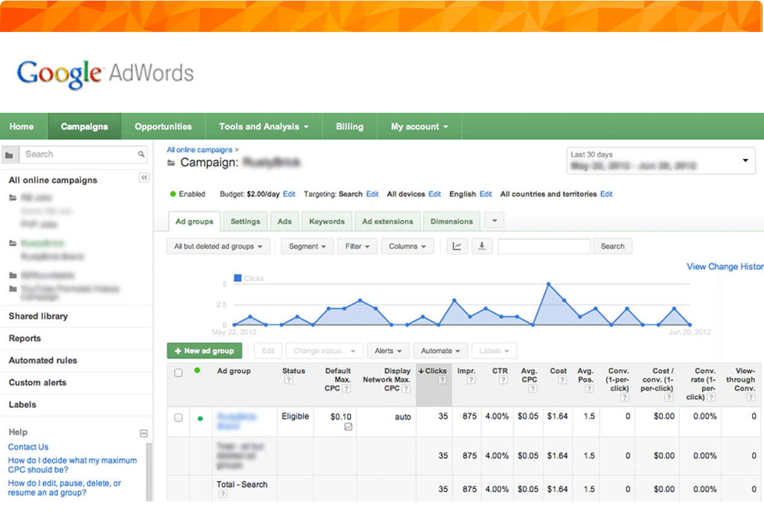Open the Opportunities tab
Image resolution: width=764 pixels, height=532 pixels.
click(x=163, y=127)
